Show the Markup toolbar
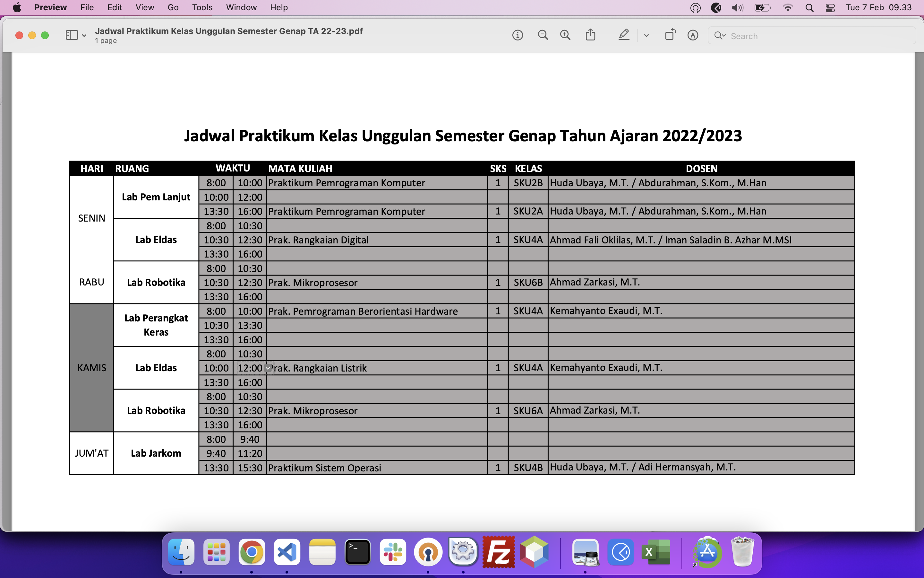 coord(693,35)
